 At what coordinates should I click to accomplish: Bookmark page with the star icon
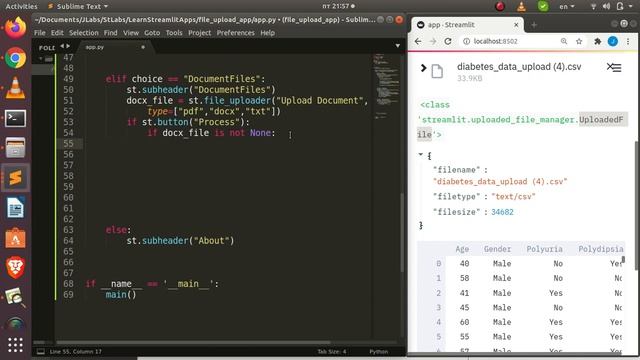coord(579,41)
